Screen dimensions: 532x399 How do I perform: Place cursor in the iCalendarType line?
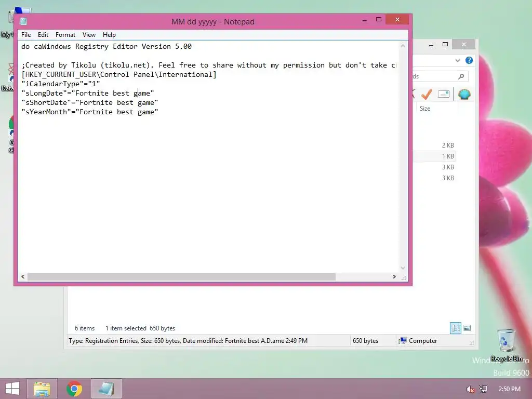[x=60, y=84]
